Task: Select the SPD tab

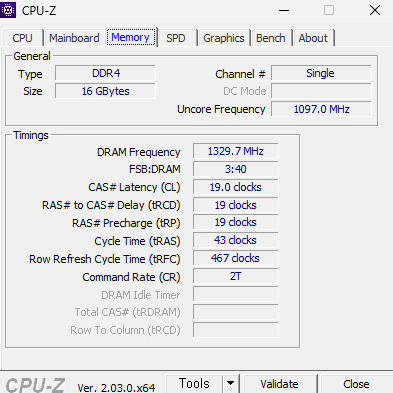Action: click(x=176, y=38)
